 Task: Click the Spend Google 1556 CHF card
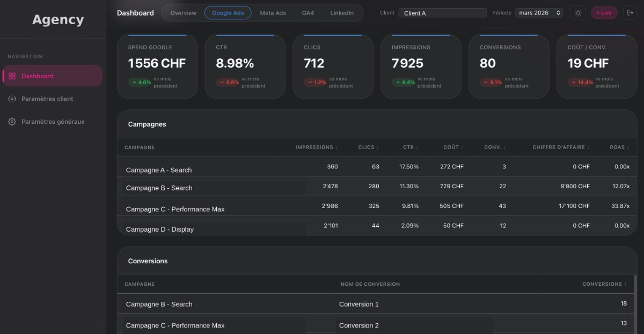coord(157,66)
